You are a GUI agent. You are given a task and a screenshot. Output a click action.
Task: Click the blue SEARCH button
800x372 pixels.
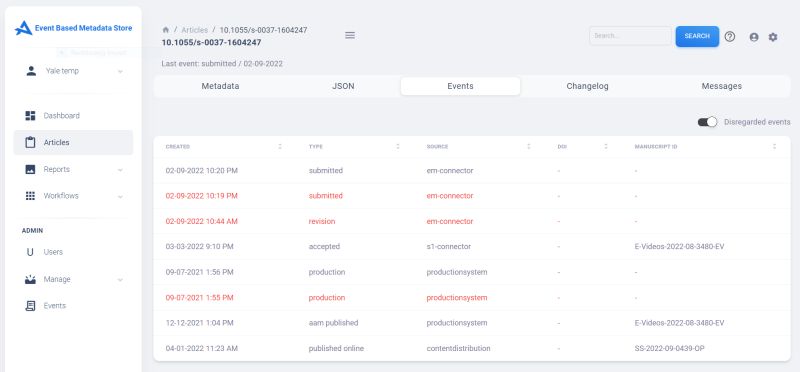[x=697, y=36]
